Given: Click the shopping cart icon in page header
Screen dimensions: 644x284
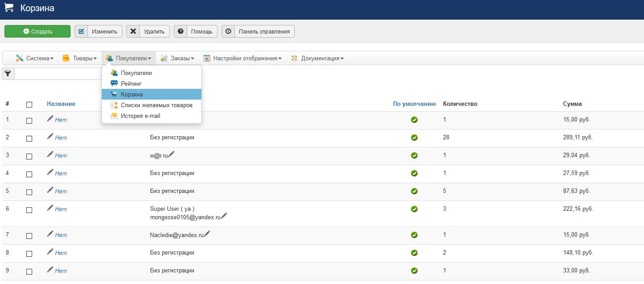Looking at the screenshot, I should (x=9, y=8).
